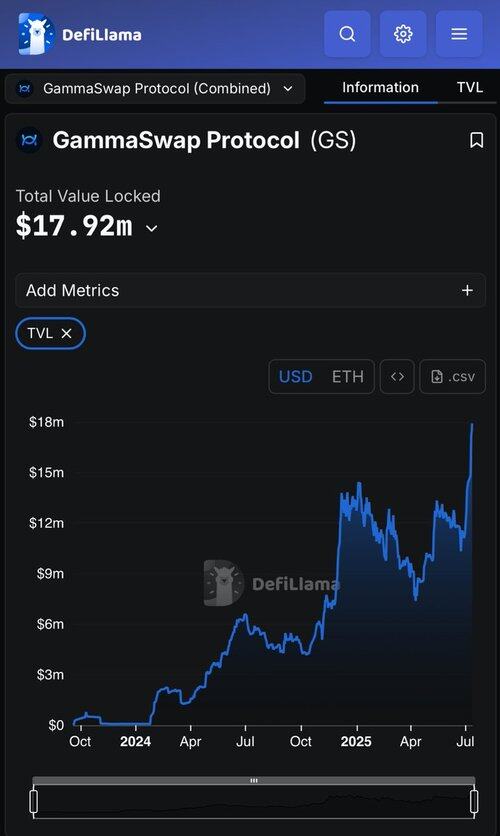Switch chart denomination to ETH

(348, 376)
